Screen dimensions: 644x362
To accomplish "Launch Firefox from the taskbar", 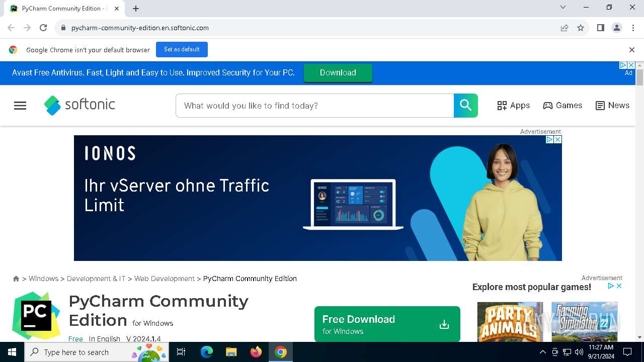I will pyautogui.click(x=256, y=352).
